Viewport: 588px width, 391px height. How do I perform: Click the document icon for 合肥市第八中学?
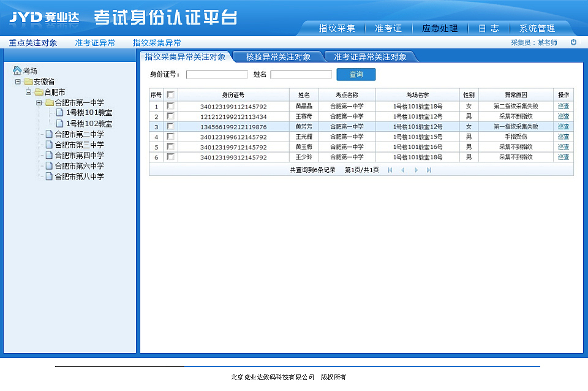point(49,176)
